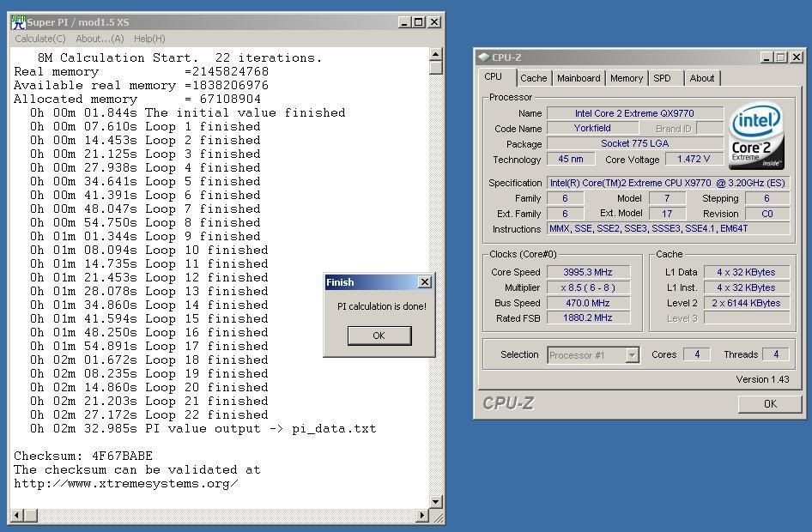This screenshot has width=812, height=532.
Task: Click the 'Allocated memory' line
Action: [137, 99]
